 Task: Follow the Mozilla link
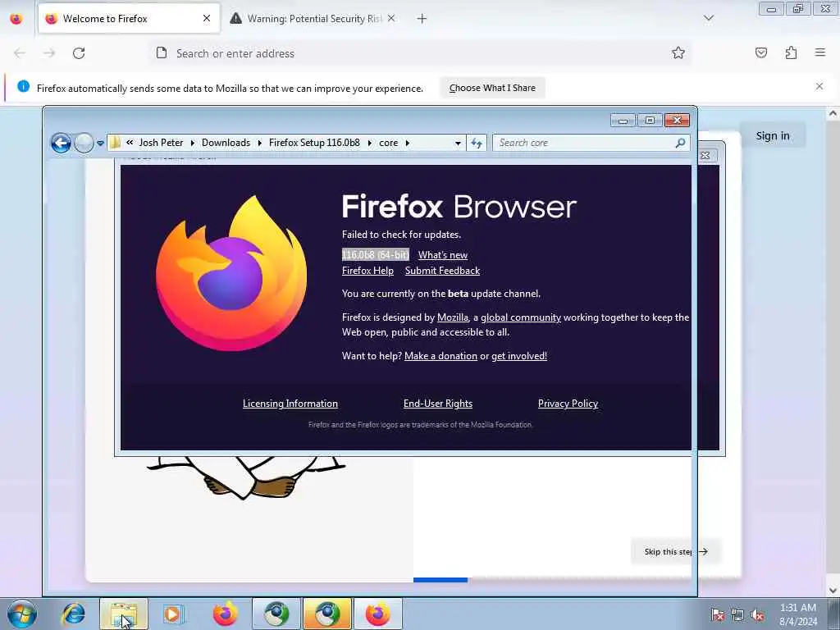[x=453, y=317]
